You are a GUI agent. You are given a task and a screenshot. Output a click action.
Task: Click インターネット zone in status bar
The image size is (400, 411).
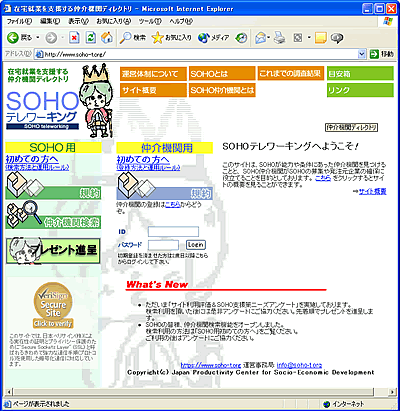pyautogui.click(x=344, y=404)
